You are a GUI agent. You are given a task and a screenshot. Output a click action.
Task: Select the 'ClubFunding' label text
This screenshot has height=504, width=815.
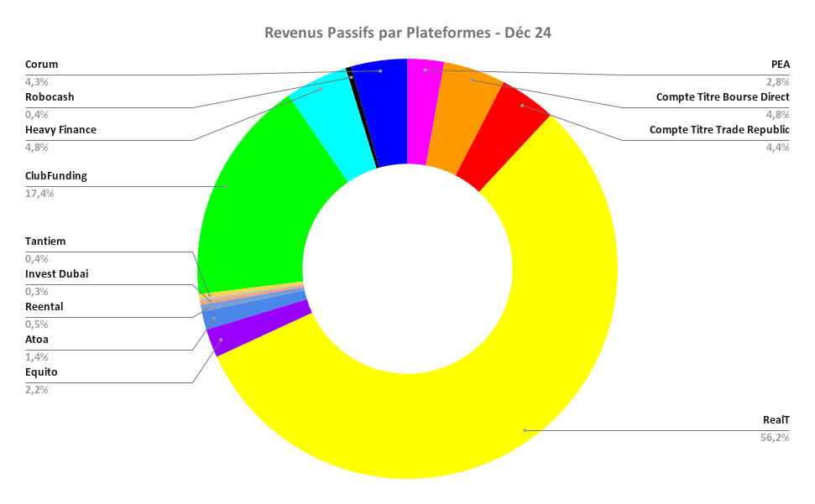[56, 176]
